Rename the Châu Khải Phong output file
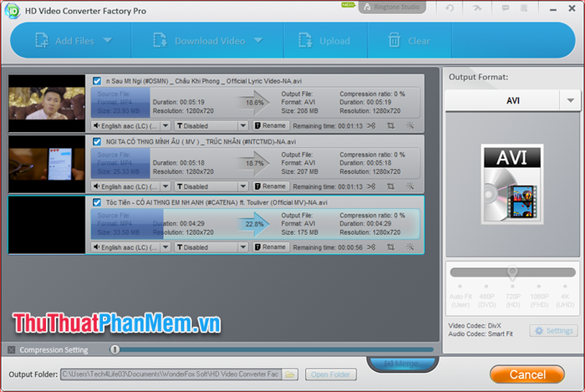585x392 pixels. point(271,125)
